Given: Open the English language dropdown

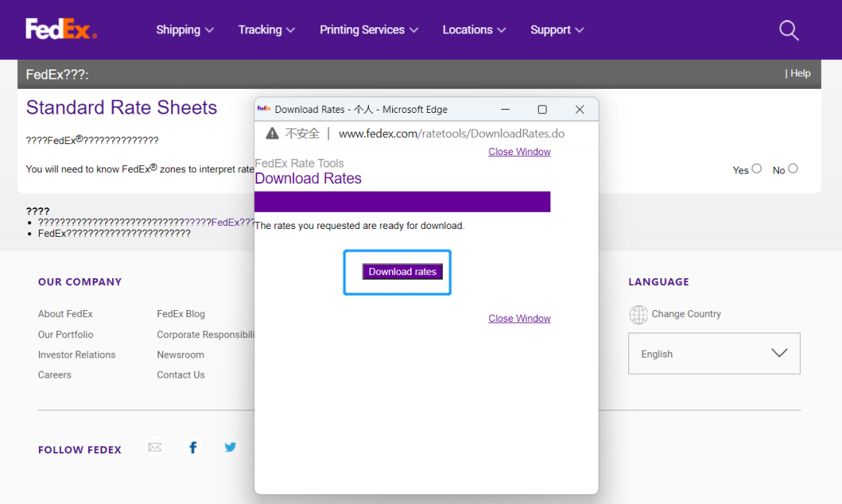Looking at the screenshot, I should point(714,354).
